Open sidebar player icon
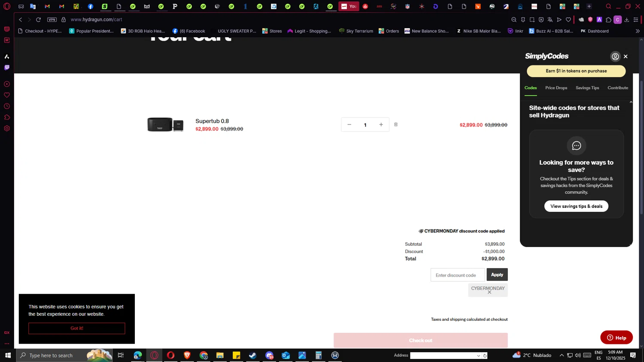This screenshot has height=362, width=644. pos(7,84)
